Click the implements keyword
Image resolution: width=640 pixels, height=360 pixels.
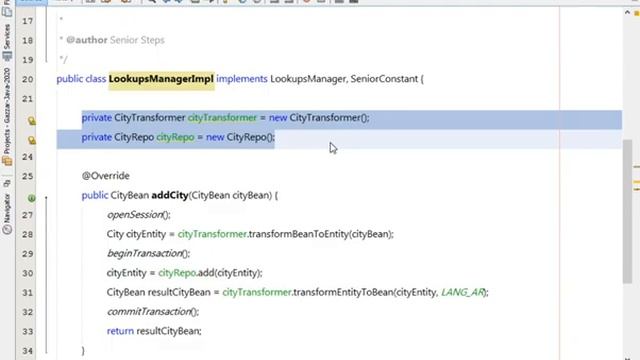pos(242,79)
